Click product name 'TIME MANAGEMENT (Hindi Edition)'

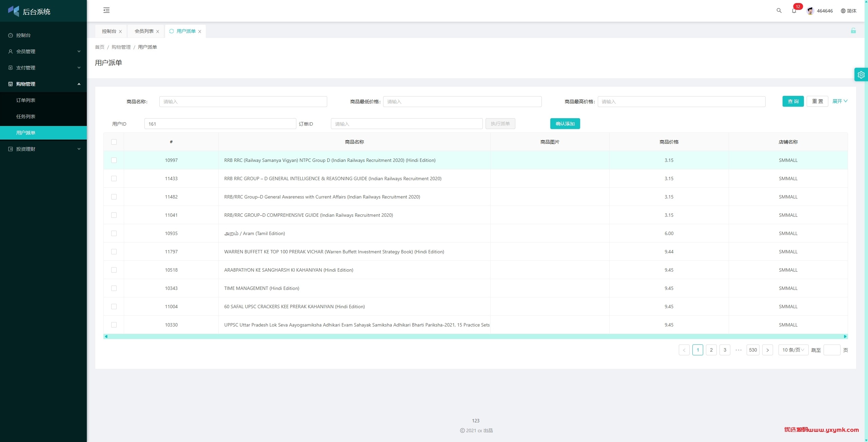(261, 288)
